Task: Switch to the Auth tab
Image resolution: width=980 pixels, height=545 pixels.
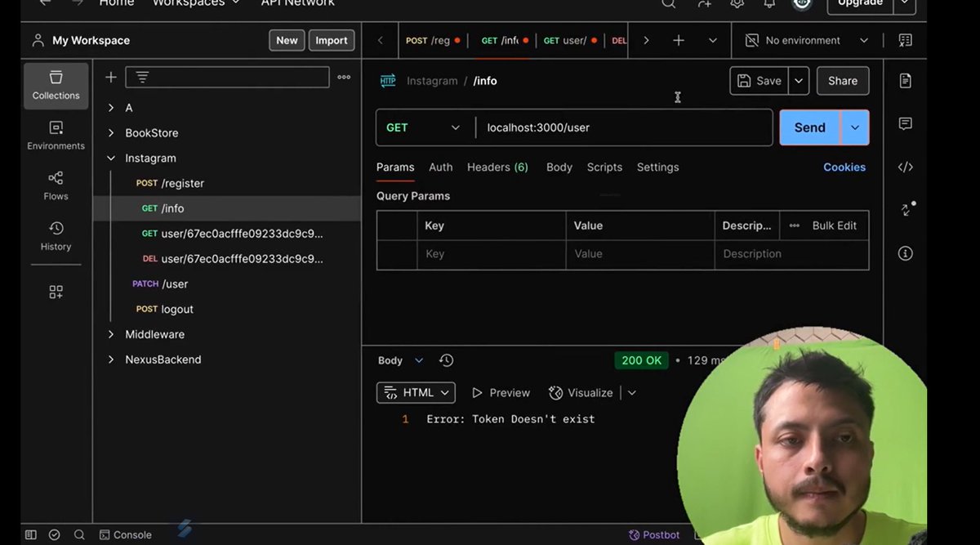Action: point(441,167)
